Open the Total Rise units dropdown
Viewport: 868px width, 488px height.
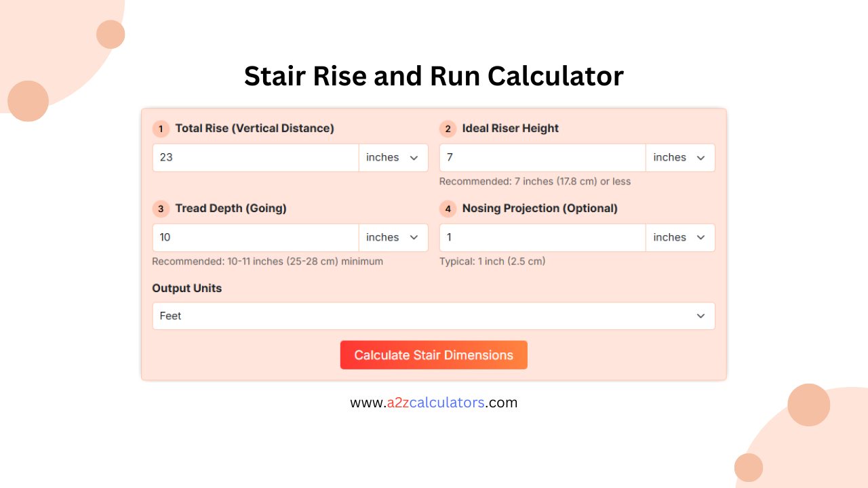click(393, 157)
